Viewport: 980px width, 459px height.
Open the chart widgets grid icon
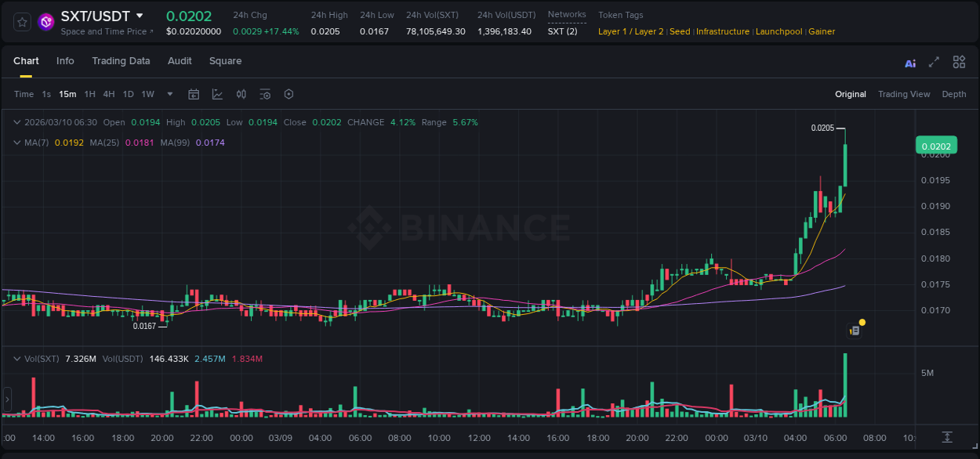(x=959, y=62)
